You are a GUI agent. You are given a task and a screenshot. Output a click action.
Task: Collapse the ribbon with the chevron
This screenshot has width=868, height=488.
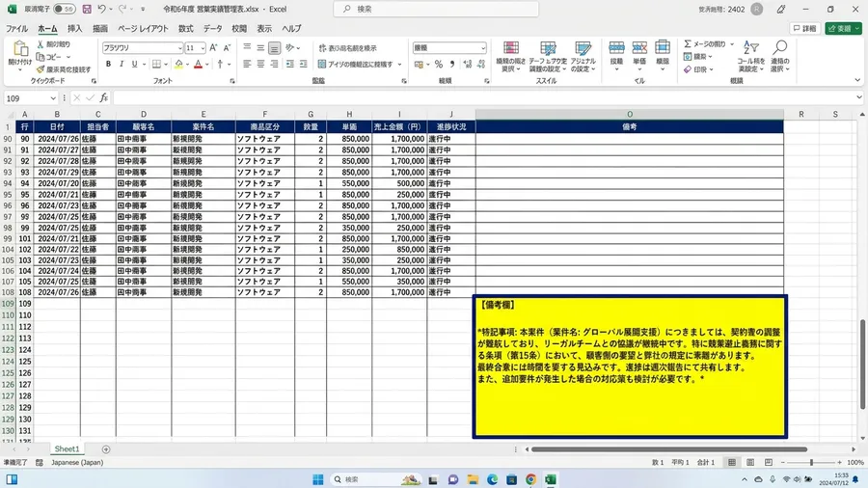pyautogui.click(x=857, y=81)
